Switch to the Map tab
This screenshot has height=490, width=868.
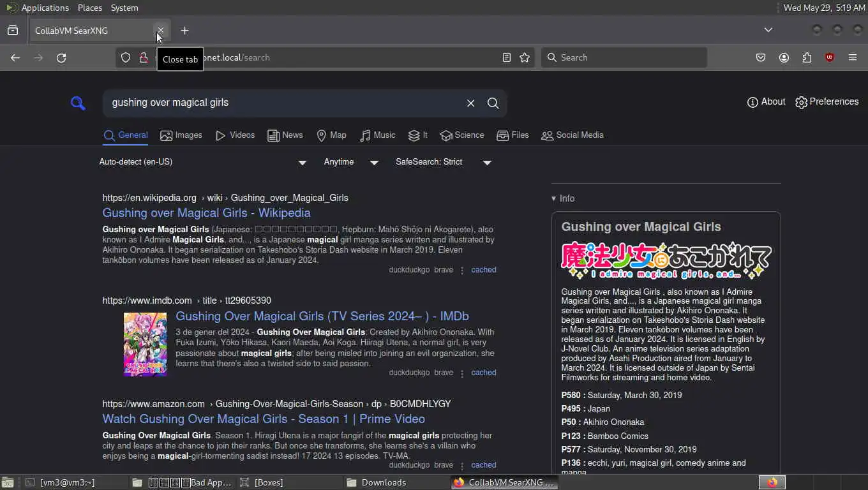click(331, 135)
